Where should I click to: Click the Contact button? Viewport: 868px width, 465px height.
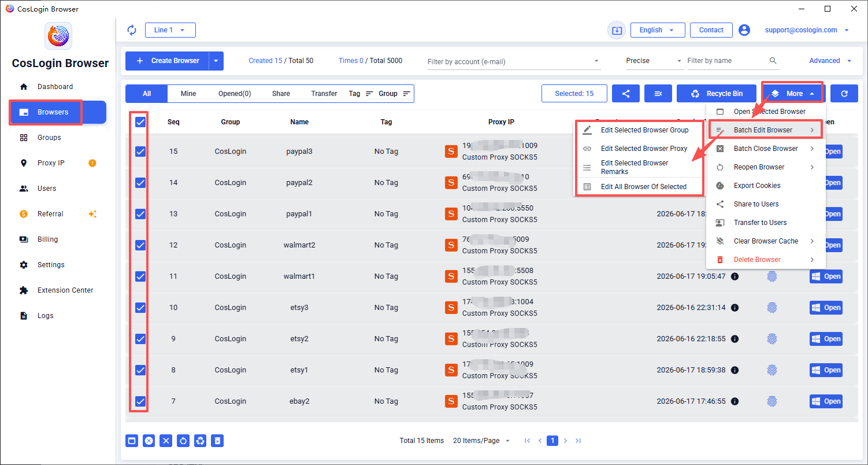(711, 30)
